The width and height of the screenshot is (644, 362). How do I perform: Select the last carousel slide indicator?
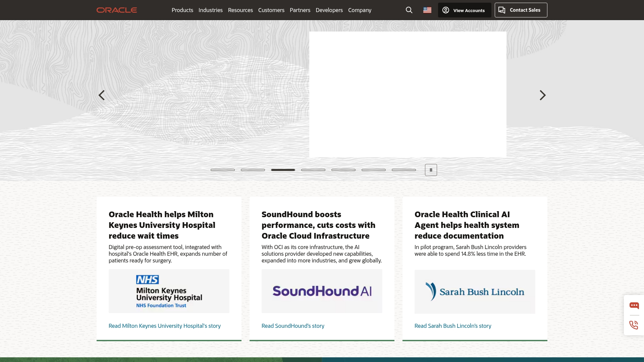404,170
